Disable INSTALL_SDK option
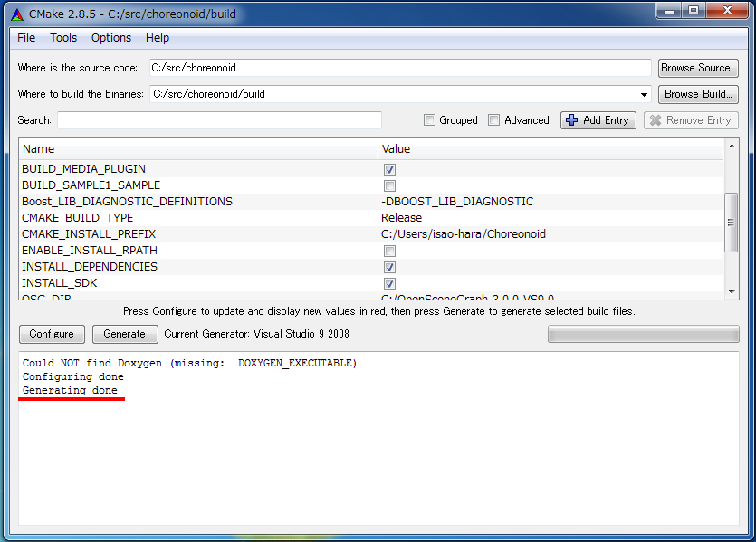Image resolution: width=756 pixels, height=542 pixels. pos(389,283)
